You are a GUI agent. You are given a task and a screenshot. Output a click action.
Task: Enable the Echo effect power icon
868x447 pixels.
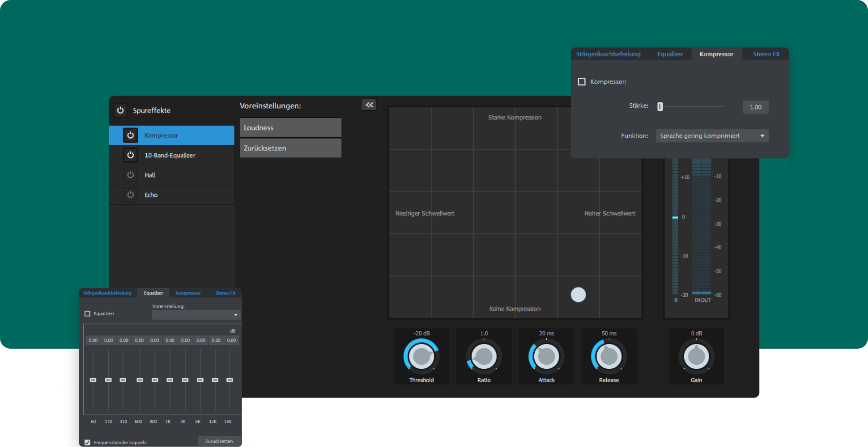pos(130,195)
